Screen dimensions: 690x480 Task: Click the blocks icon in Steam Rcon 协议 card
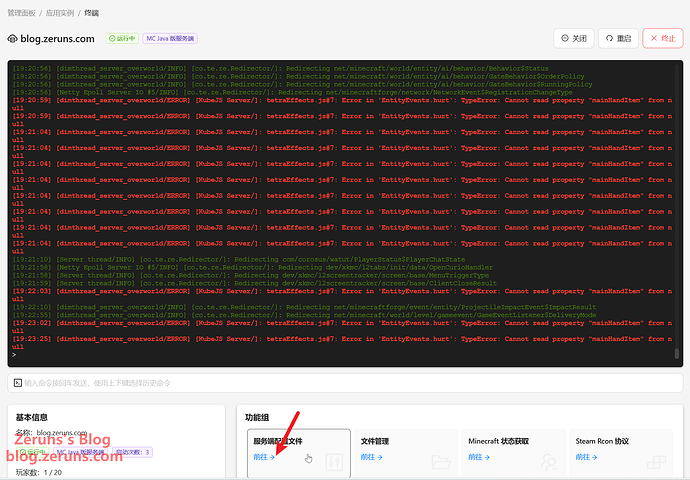pos(656,462)
